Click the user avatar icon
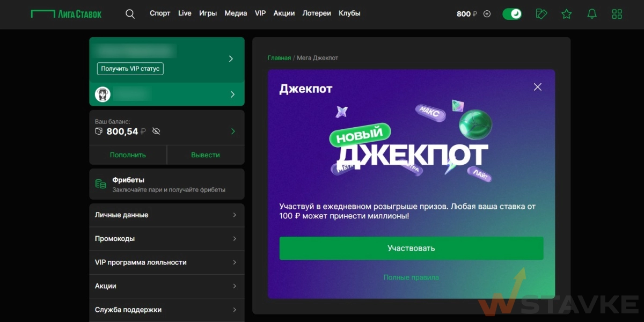Viewport: 644px width, 322px height. pyautogui.click(x=103, y=94)
